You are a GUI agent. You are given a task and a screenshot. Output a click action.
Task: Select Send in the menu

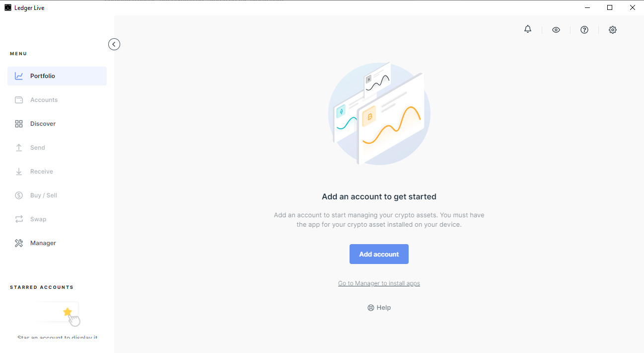pos(37,148)
